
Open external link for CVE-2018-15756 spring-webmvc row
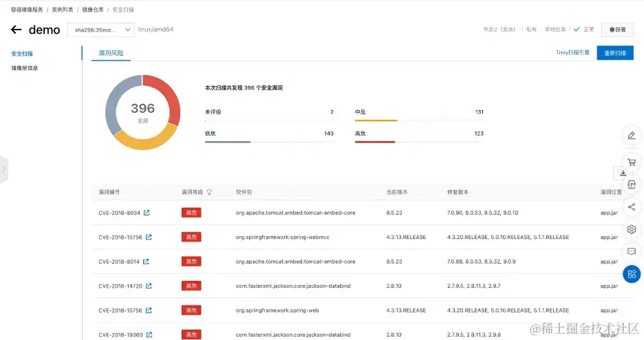pyautogui.click(x=149, y=237)
